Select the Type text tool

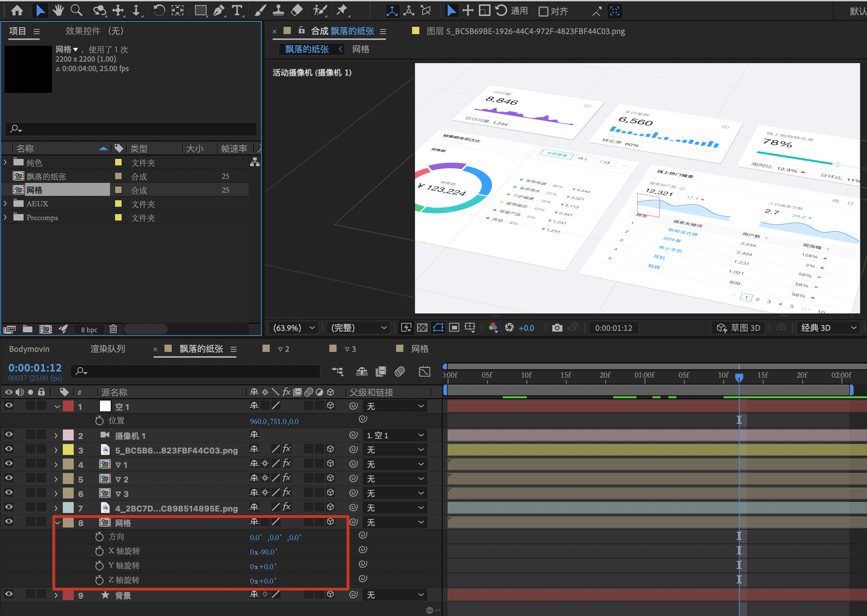tap(237, 11)
